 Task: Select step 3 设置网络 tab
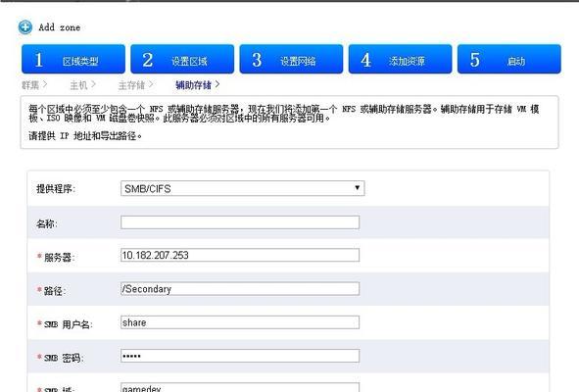point(291,60)
